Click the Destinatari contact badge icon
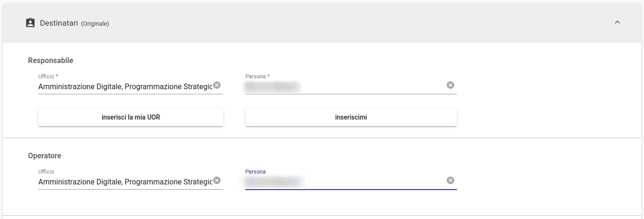The height and width of the screenshot is (219, 644). pos(30,23)
